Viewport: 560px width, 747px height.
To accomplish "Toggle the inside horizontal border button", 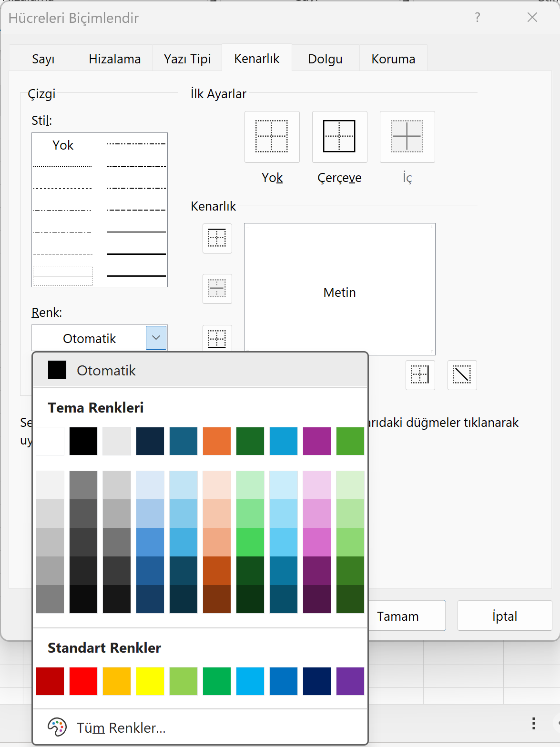I will coord(217,289).
